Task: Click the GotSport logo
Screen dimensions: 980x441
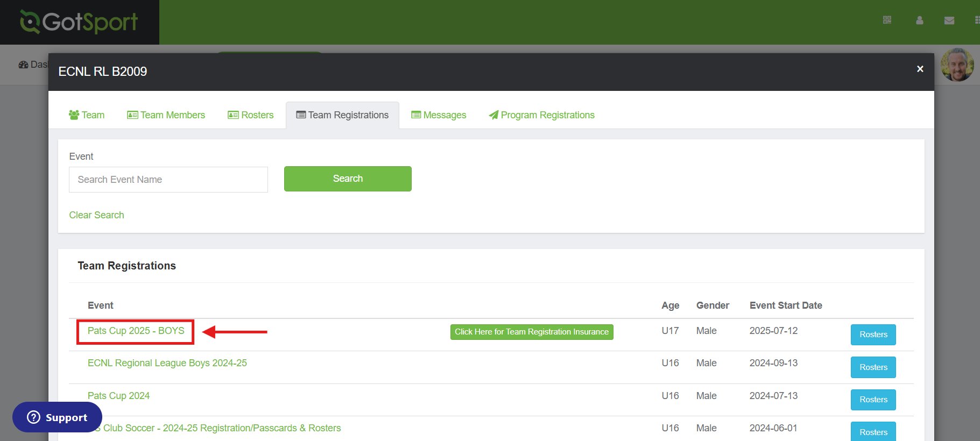Action: (x=79, y=22)
